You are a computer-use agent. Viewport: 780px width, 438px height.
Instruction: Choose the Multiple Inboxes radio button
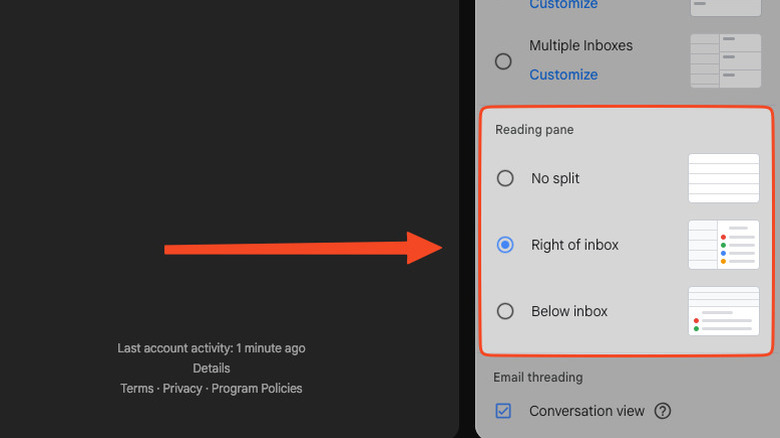[504, 61]
